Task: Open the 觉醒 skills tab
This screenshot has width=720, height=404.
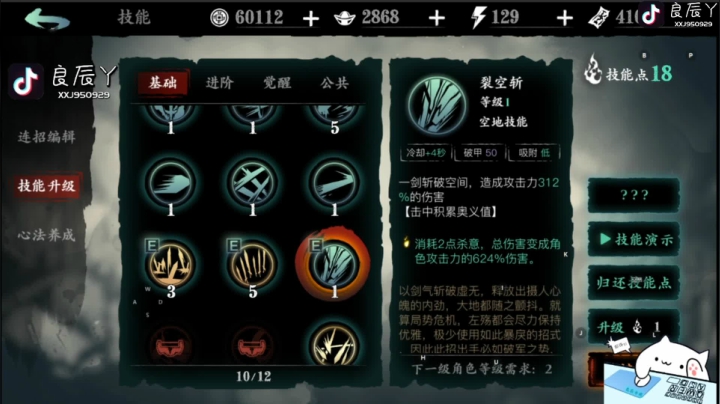Action: [277, 83]
